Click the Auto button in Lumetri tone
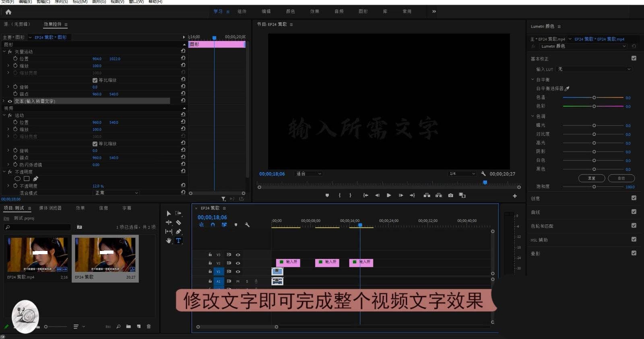The image size is (644, 339). pyautogui.click(x=621, y=178)
